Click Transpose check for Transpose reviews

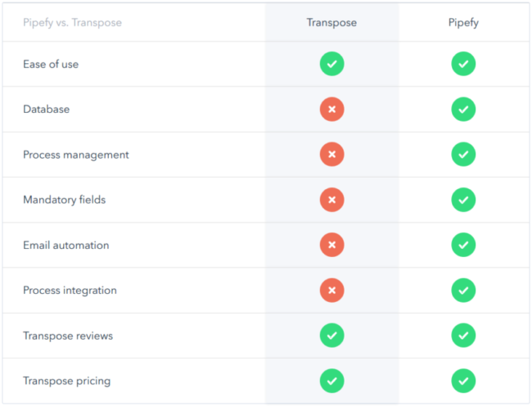(331, 336)
